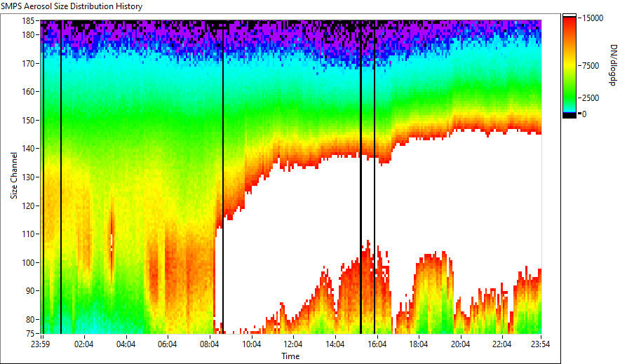Click the 185 size channel axis value
This screenshot has height=364, width=620.
(x=29, y=20)
